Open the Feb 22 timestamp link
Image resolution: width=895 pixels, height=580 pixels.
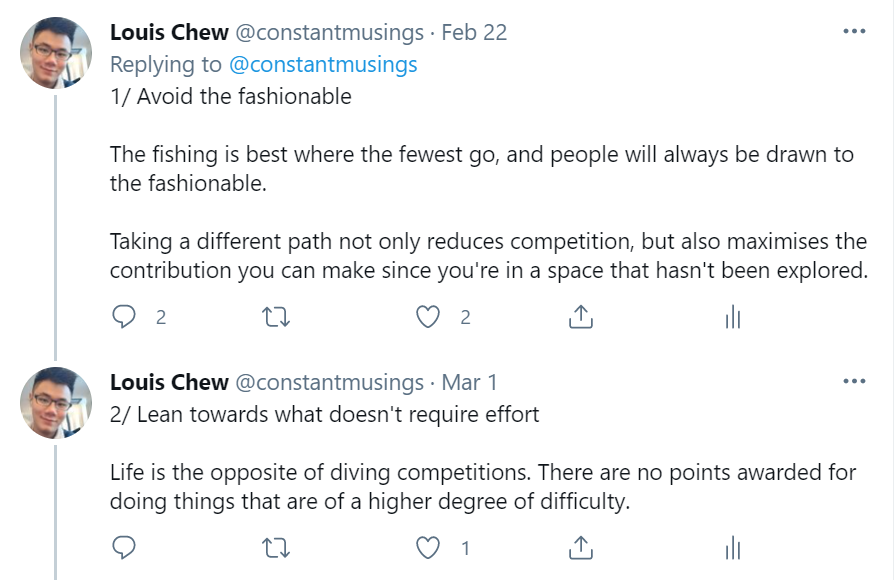(x=474, y=33)
